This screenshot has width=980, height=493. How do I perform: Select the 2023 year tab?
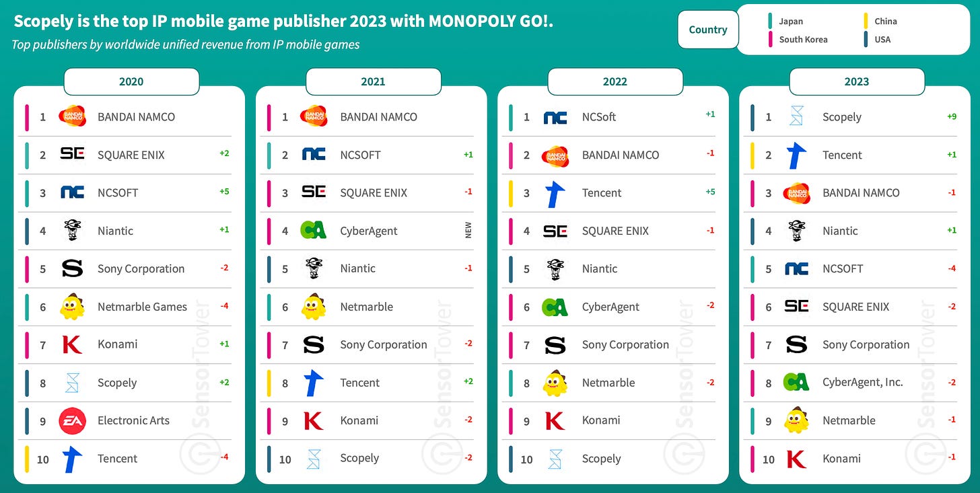point(856,81)
